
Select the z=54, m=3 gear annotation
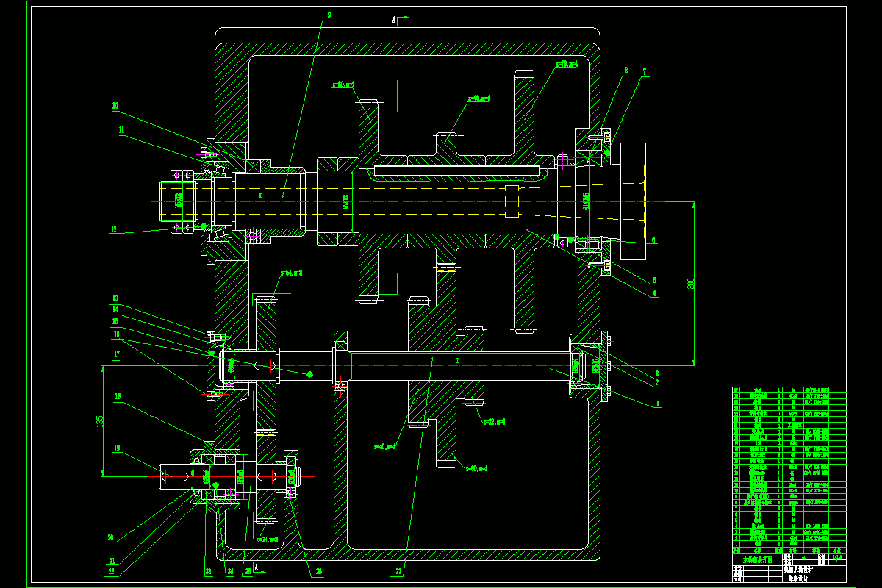pyautogui.click(x=292, y=273)
